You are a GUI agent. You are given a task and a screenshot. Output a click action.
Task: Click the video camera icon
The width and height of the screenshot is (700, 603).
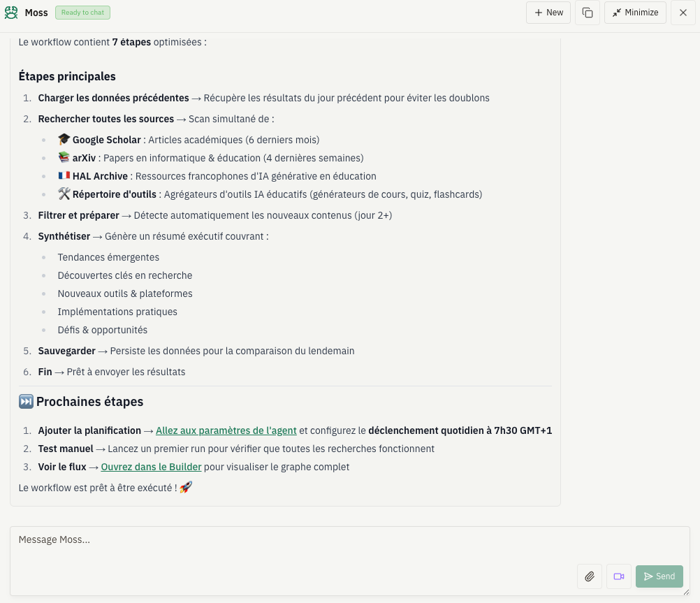tap(619, 576)
